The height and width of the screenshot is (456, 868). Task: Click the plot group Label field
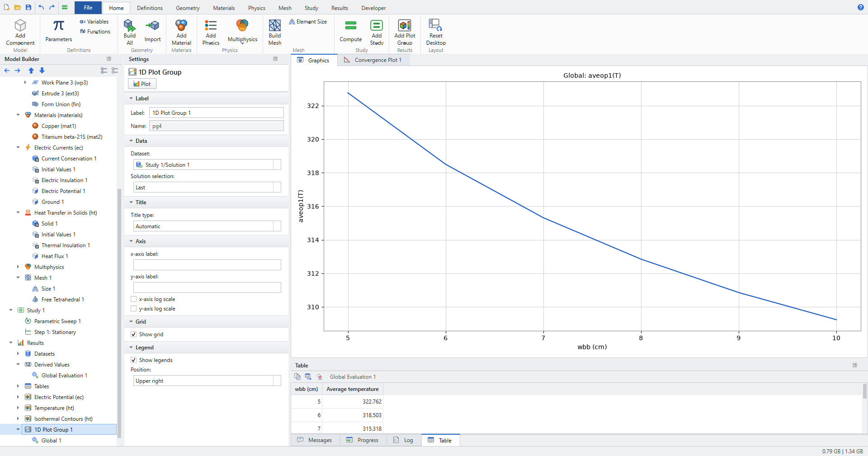pos(217,113)
